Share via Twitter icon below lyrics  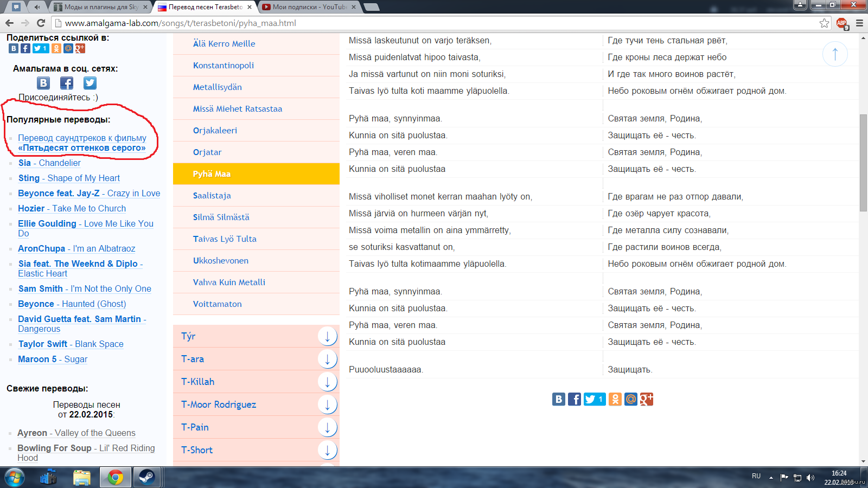point(594,400)
